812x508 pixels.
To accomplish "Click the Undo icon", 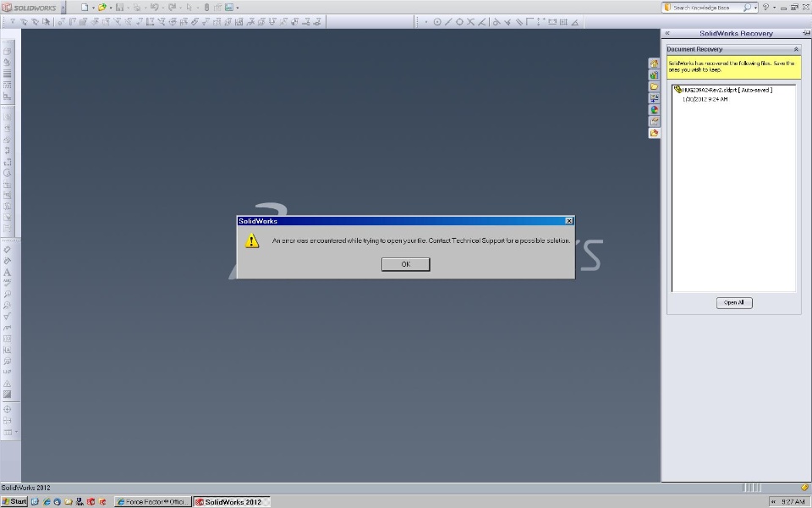I will pos(154,8).
